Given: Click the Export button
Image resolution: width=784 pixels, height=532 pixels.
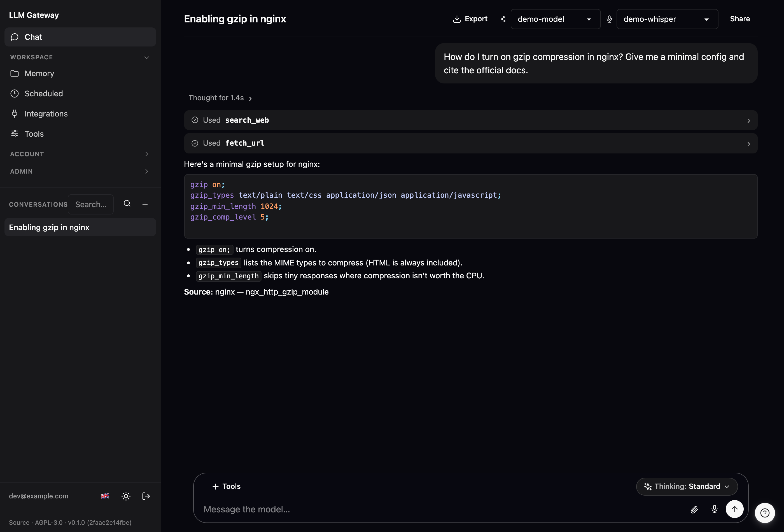Looking at the screenshot, I should tap(470, 19).
